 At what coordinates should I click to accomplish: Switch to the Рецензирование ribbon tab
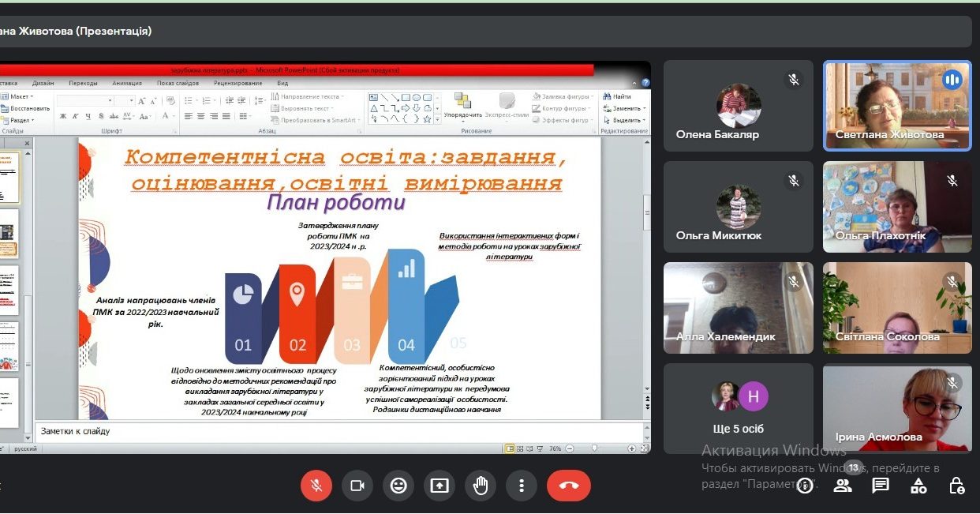coord(238,83)
